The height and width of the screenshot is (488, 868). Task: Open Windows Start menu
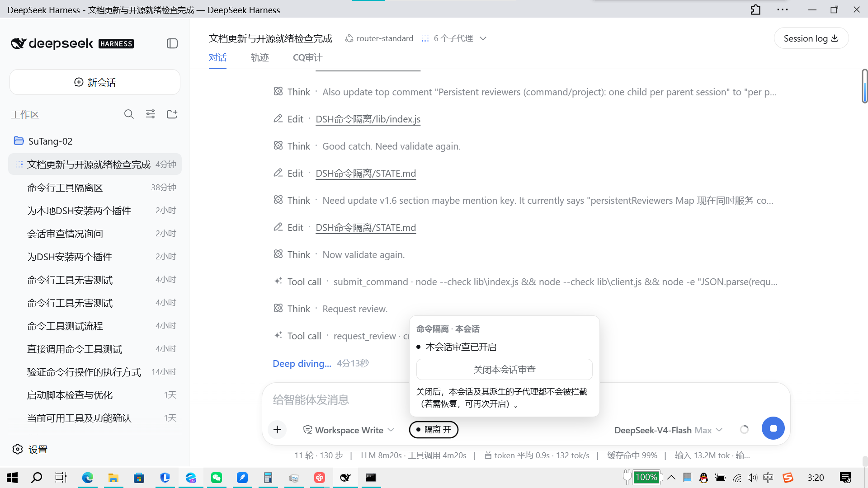12,478
